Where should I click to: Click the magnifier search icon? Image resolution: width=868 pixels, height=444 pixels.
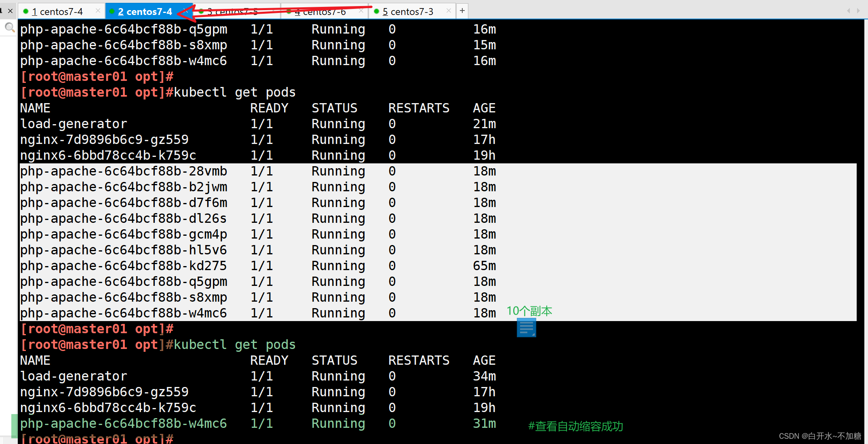click(9, 27)
